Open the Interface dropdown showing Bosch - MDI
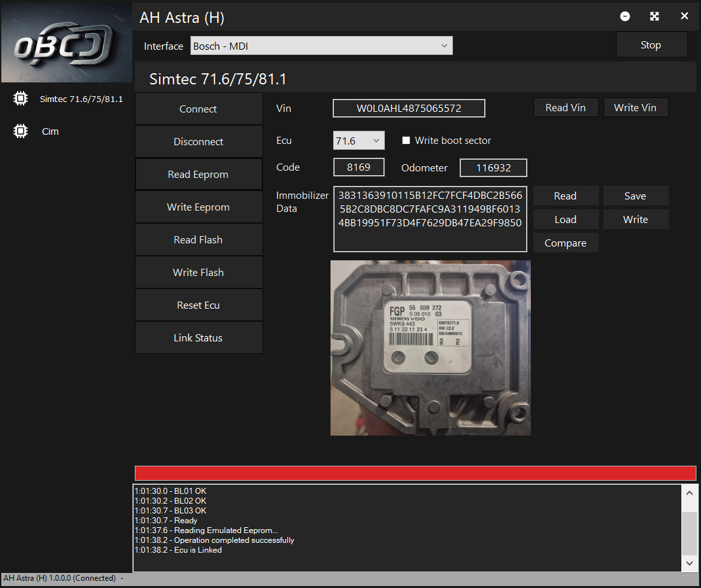 pos(321,46)
